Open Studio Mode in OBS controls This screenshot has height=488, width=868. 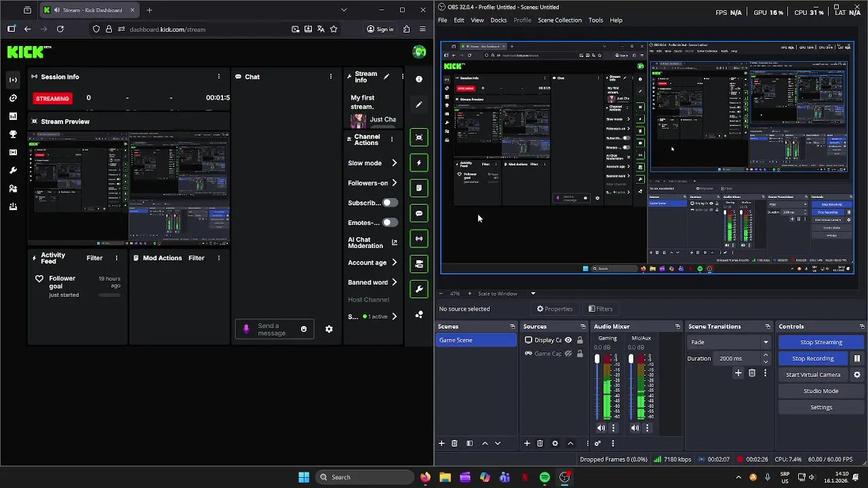[x=821, y=391]
